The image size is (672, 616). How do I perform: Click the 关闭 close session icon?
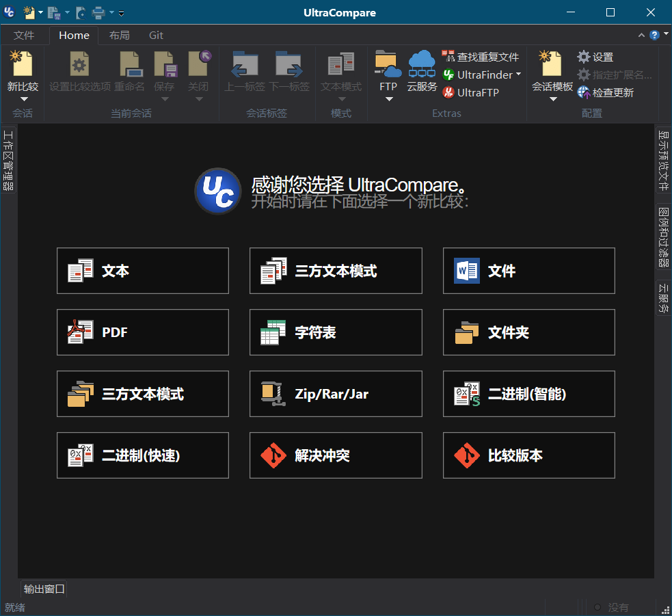coord(199,64)
